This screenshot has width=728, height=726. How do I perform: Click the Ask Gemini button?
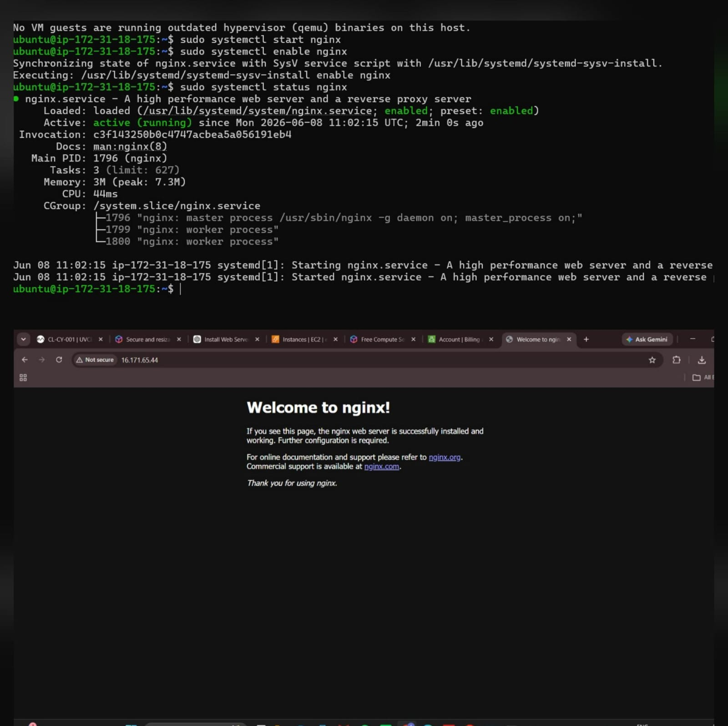pos(647,339)
